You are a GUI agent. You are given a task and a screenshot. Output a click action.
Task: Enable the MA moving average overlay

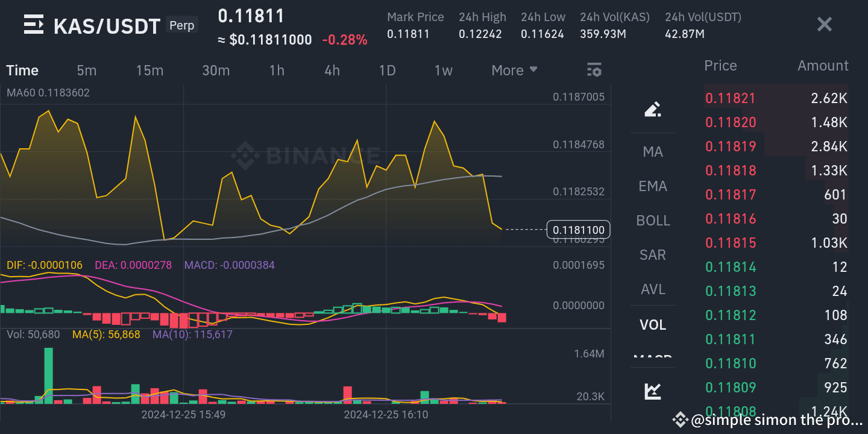653,152
